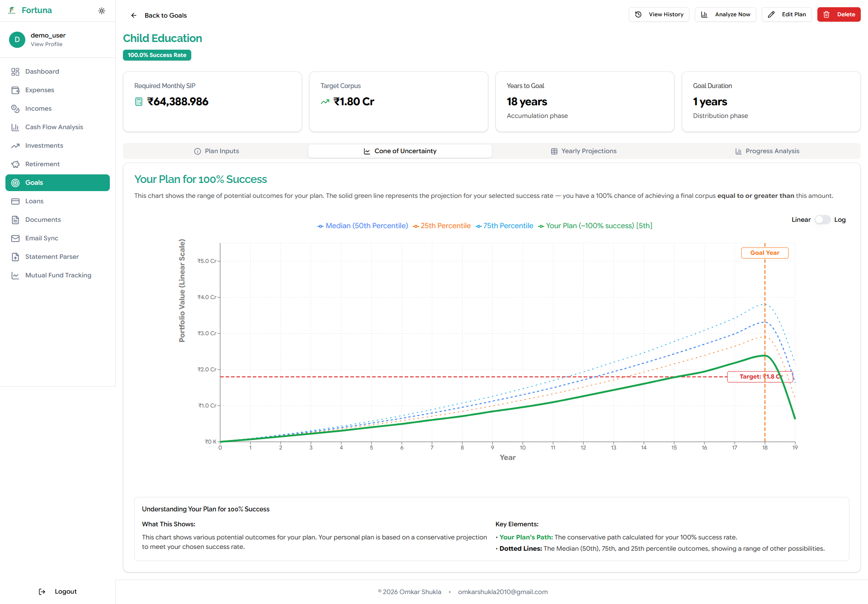This screenshot has height=604, width=868.
Task: Click the Email Sync envelope icon
Action: click(x=15, y=238)
